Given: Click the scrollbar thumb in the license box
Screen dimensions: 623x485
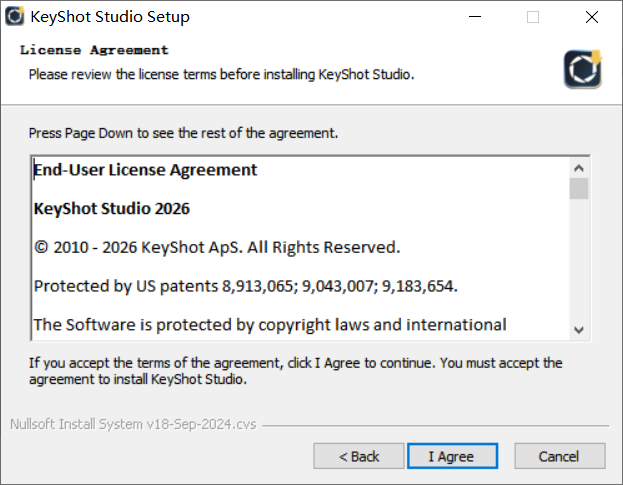Looking at the screenshot, I should click(x=579, y=188).
